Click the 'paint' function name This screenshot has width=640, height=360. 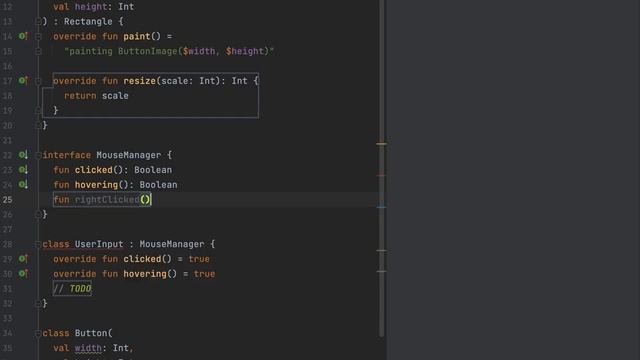pyautogui.click(x=137, y=36)
